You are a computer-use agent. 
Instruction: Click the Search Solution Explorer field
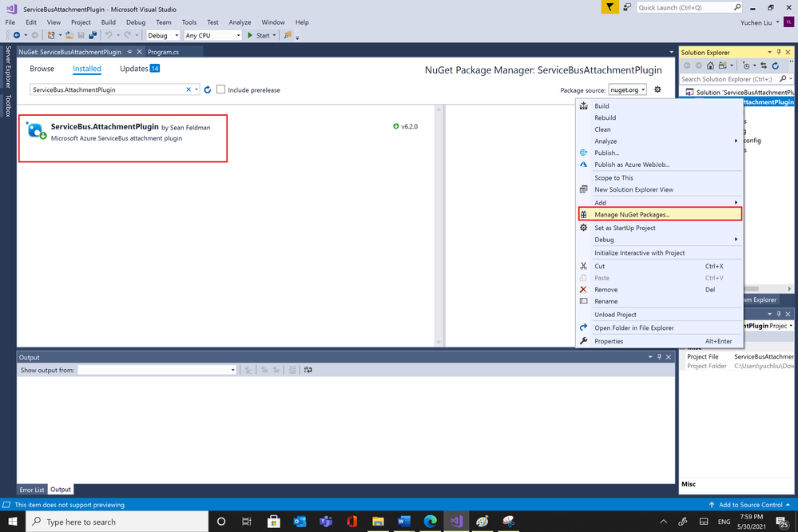tap(730, 79)
